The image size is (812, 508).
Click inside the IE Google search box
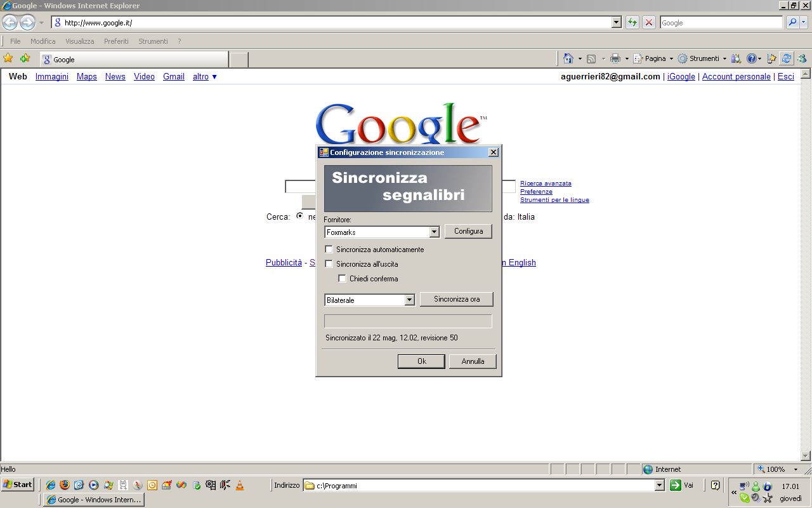pos(721,22)
